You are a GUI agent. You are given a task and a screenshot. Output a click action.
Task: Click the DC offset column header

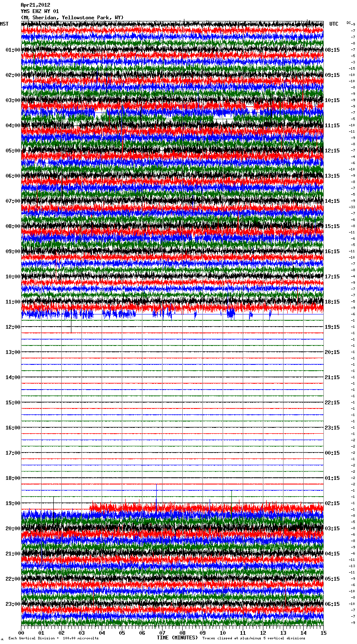click(349, 23)
